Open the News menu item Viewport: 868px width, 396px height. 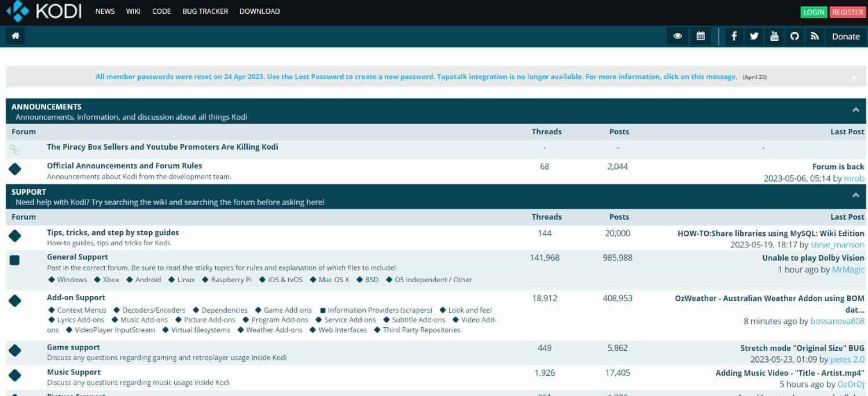(x=105, y=11)
